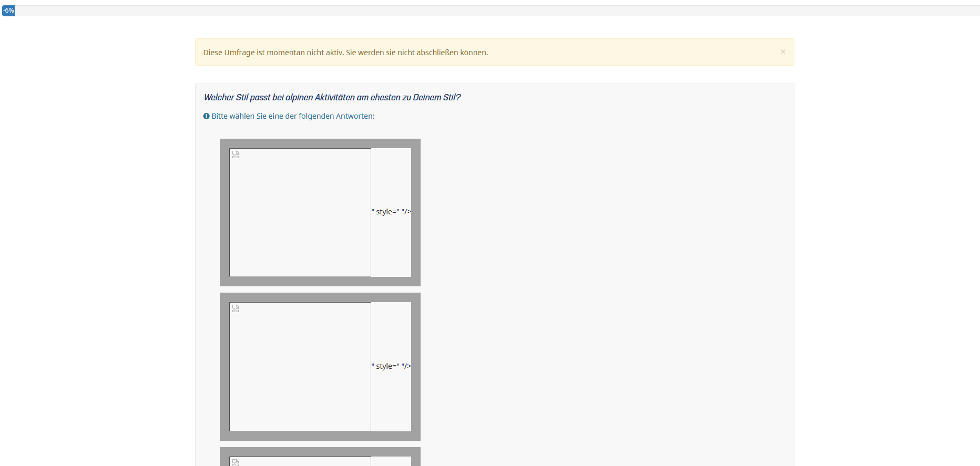Click the broken image icon in second answer
This screenshot has height=466, width=980.
pyautogui.click(x=236, y=308)
